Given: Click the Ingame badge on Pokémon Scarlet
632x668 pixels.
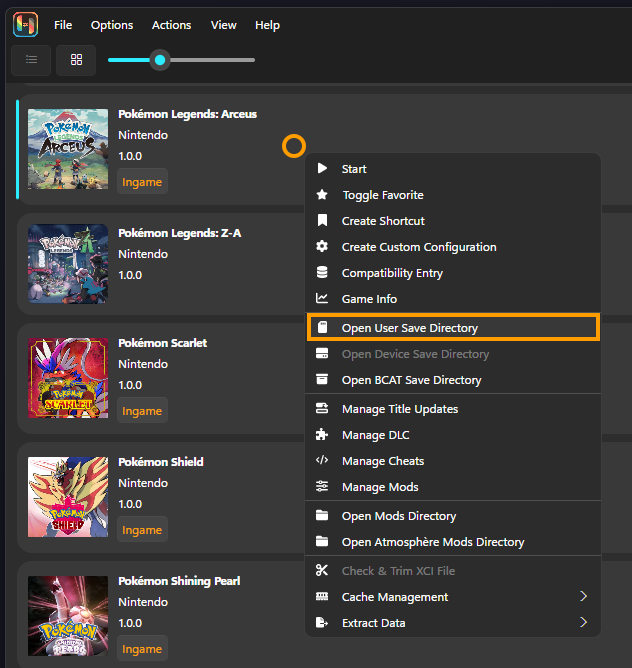Looking at the screenshot, I should tap(142, 411).
